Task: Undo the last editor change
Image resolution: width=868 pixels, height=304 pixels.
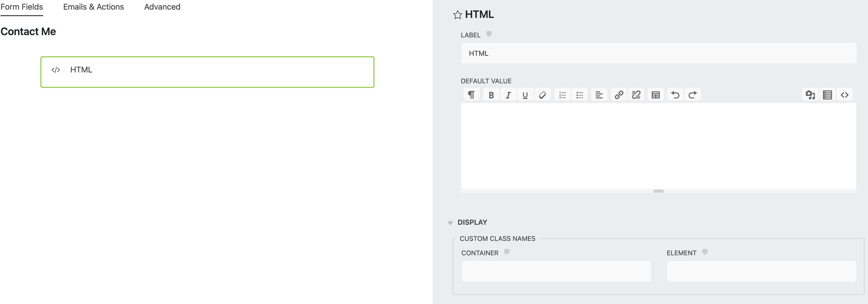Action: 675,95
